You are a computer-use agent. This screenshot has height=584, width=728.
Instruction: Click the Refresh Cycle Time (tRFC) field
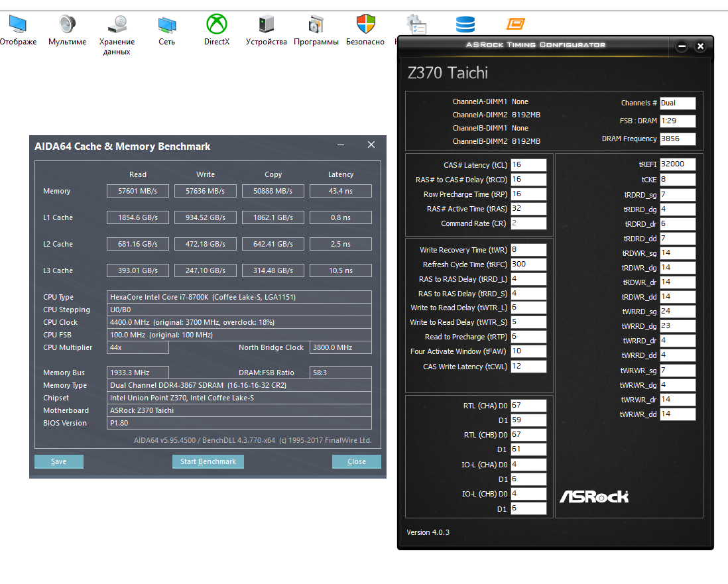click(x=528, y=264)
